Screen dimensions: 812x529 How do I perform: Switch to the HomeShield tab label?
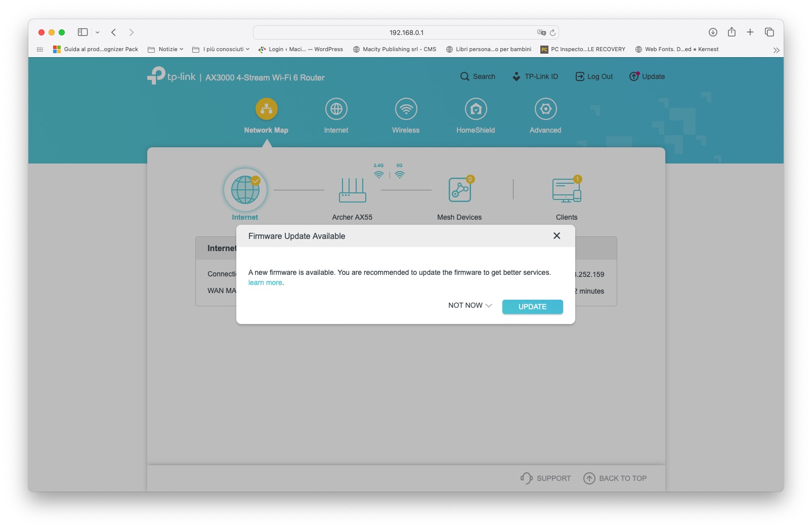pos(476,130)
